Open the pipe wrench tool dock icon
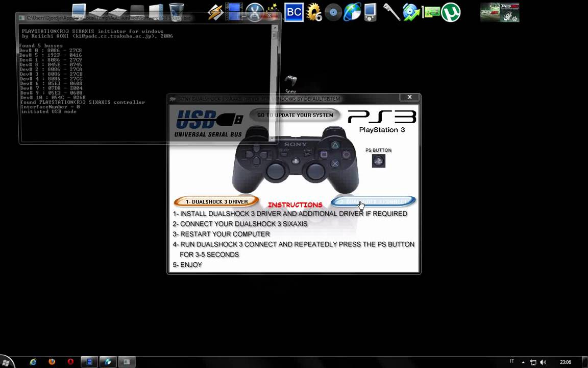 391,12
